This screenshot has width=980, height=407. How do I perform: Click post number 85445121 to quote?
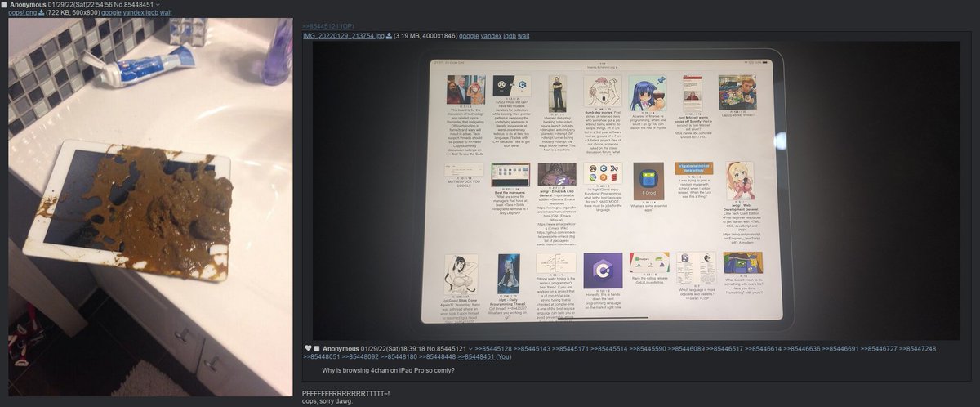(x=450, y=349)
